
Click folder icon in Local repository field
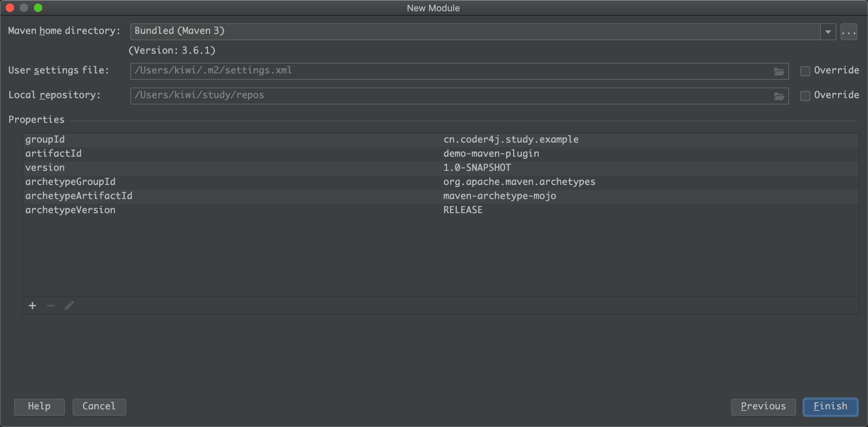[x=779, y=96]
